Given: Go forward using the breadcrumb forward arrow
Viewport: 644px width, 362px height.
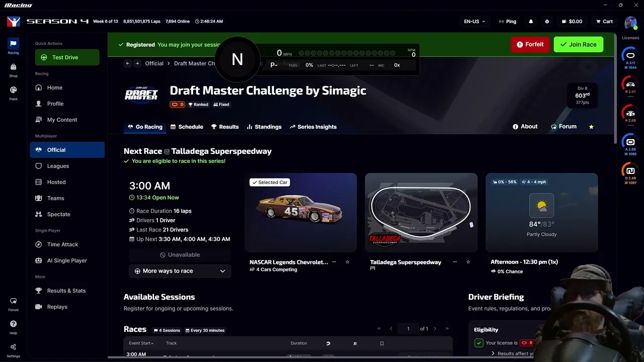Looking at the screenshot, I should tap(137, 63).
